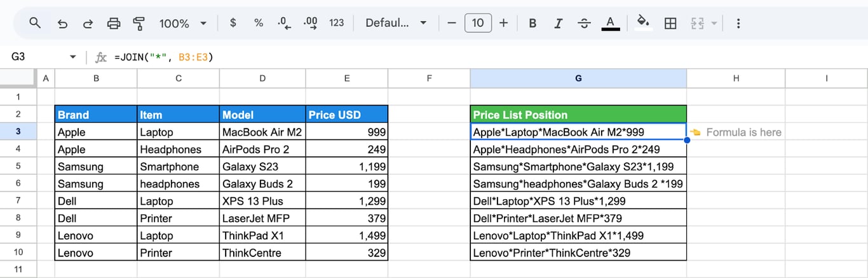
Task: Open the text color picker
Action: tap(611, 23)
